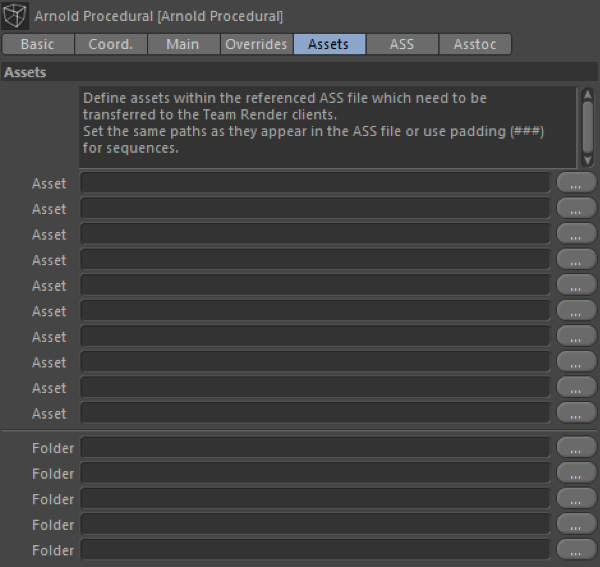Open folder browser for the last Folder row
The height and width of the screenshot is (567, 600).
tap(576, 550)
